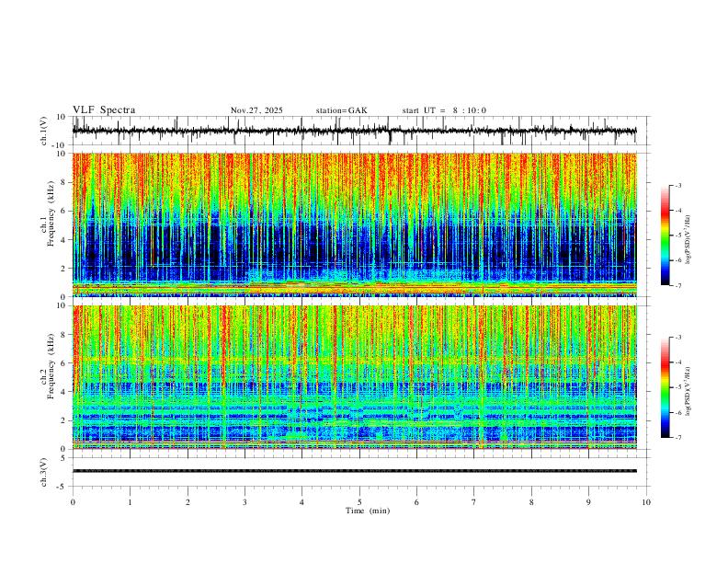Screen dimensions: 728x563
Task: Click time axis tick label "6"
Action: [416, 502]
